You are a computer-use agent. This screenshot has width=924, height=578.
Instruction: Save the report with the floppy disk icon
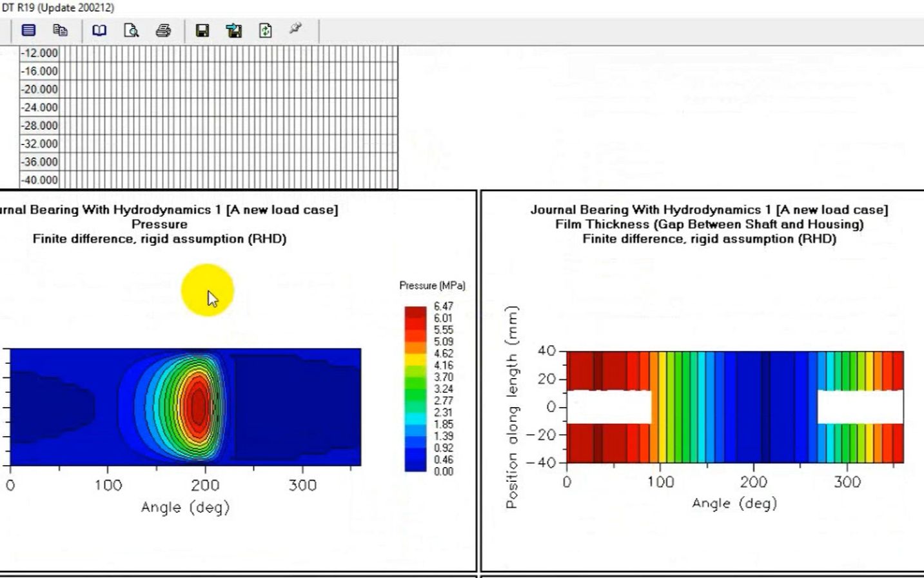(x=202, y=30)
